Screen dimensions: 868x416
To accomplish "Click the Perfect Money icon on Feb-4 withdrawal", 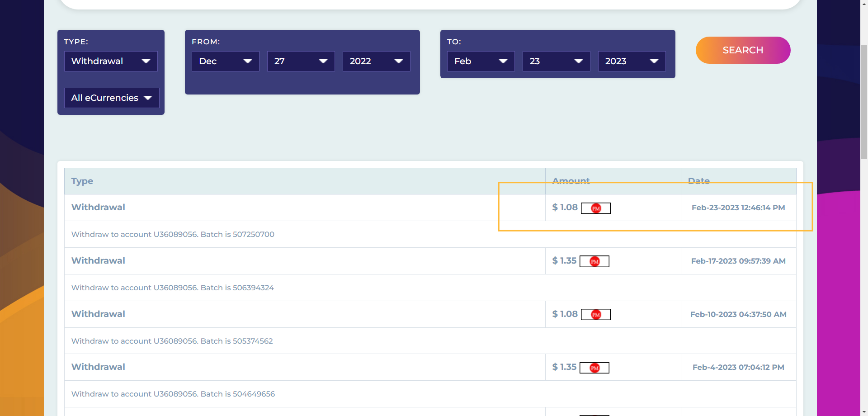I will point(594,368).
